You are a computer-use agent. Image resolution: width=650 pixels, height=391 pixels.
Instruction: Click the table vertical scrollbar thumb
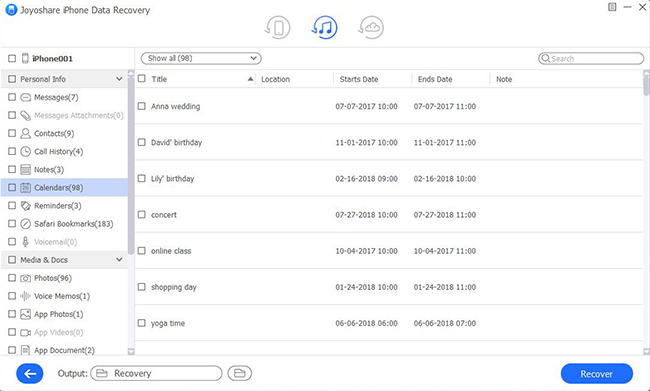[x=646, y=86]
